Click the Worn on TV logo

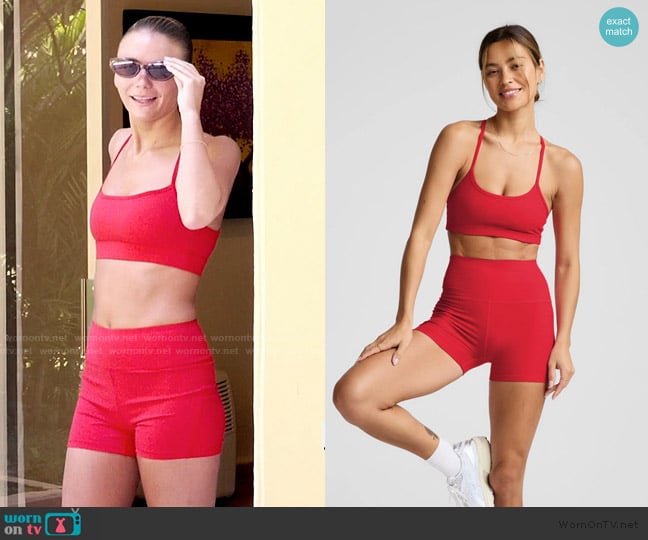click(x=41, y=523)
